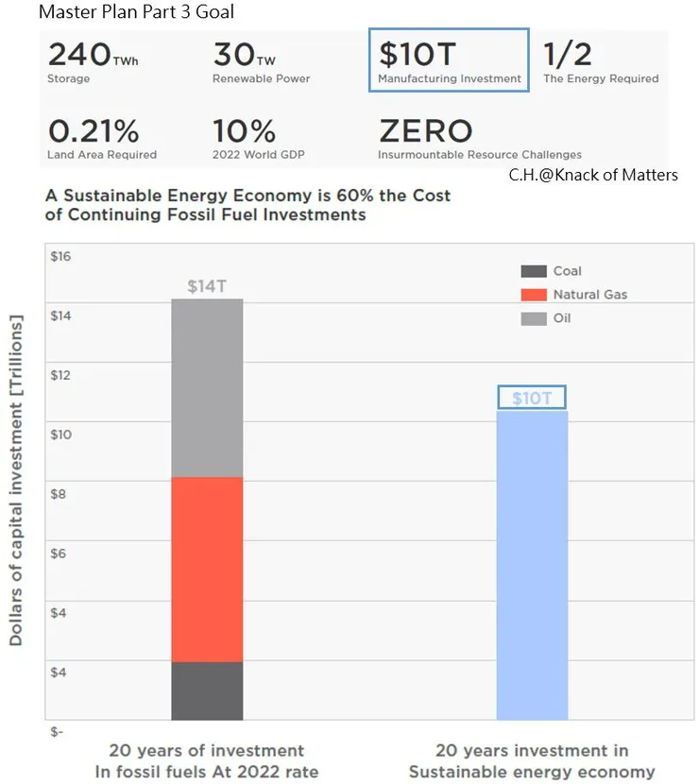Click the boxed $10T label on blue bar
The height and width of the screenshot is (784, 699).
coord(531,398)
